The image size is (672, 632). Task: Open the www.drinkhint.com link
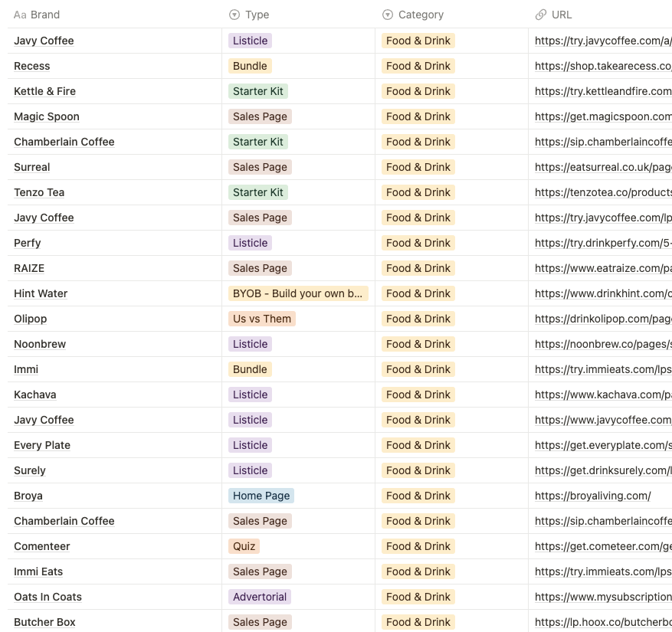(603, 293)
